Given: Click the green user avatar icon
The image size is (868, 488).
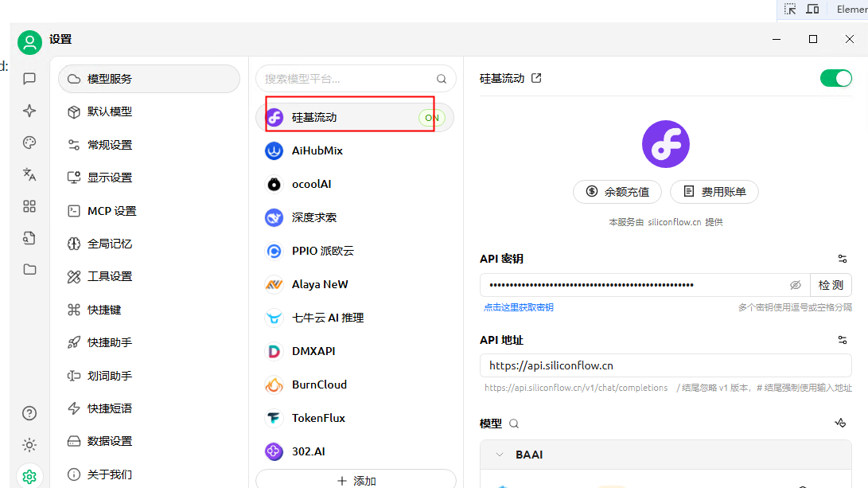Looking at the screenshot, I should [x=30, y=42].
